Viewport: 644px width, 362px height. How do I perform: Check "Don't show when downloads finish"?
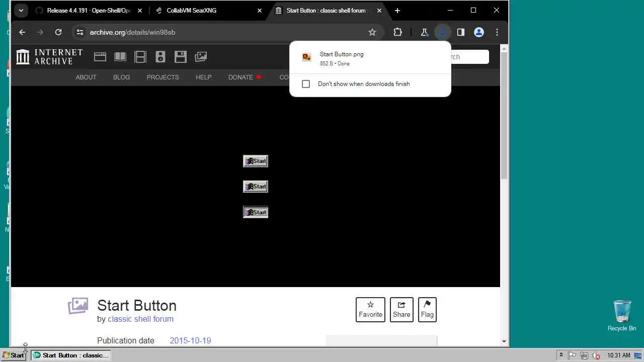pos(306,84)
